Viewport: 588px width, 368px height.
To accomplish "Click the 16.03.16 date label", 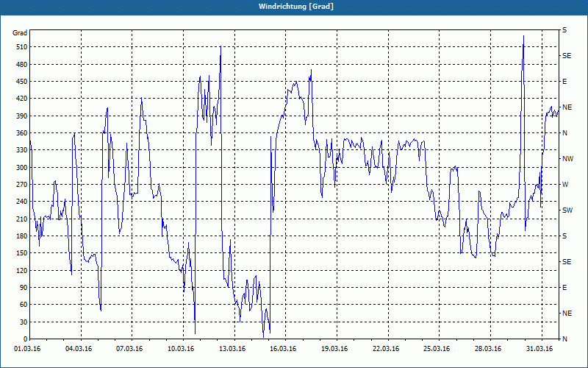I will (283, 349).
